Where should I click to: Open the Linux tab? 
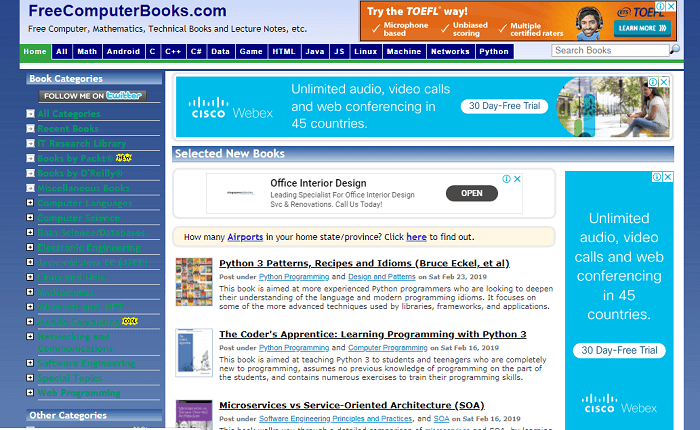click(366, 51)
